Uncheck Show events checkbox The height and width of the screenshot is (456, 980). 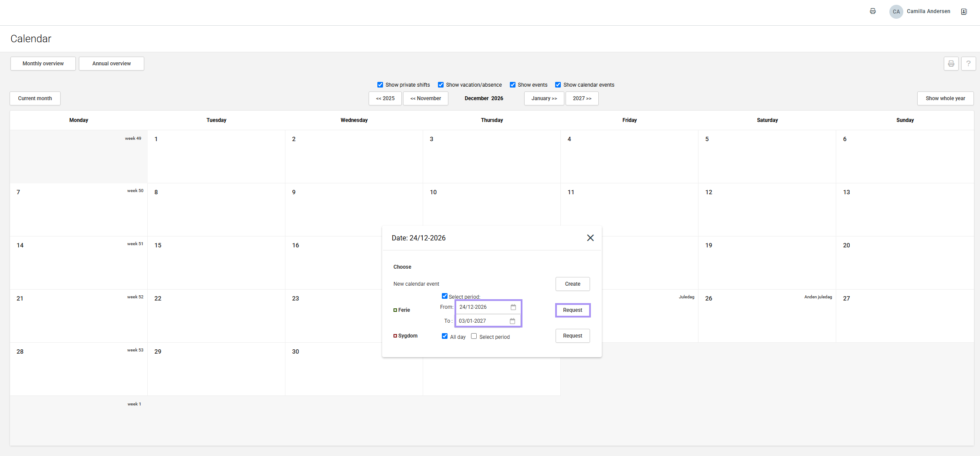pyautogui.click(x=512, y=85)
